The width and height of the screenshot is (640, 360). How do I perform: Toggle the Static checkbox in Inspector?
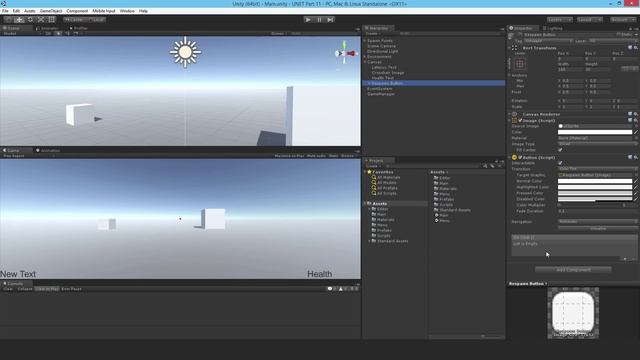(x=619, y=35)
